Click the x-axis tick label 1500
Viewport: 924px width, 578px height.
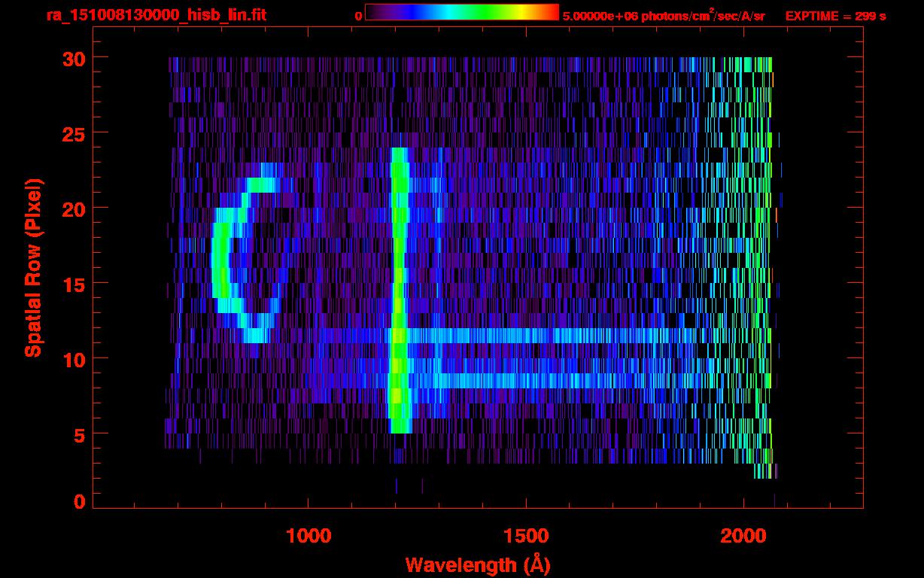click(x=526, y=536)
